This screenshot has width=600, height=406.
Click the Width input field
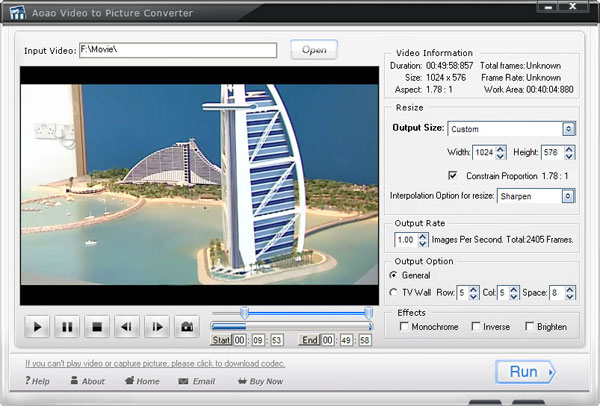(484, 152)
